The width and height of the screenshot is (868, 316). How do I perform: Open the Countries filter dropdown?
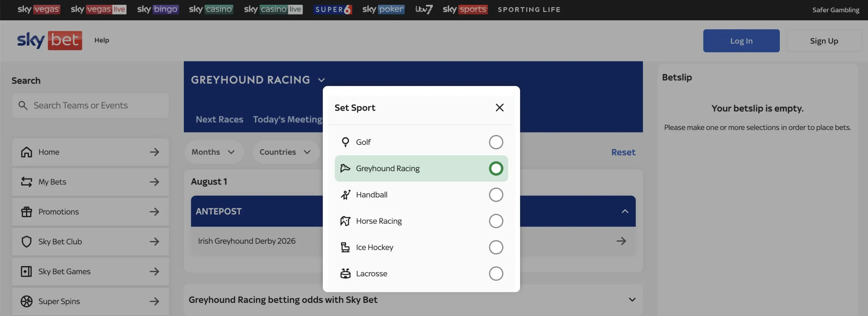[x=286, y=152]
